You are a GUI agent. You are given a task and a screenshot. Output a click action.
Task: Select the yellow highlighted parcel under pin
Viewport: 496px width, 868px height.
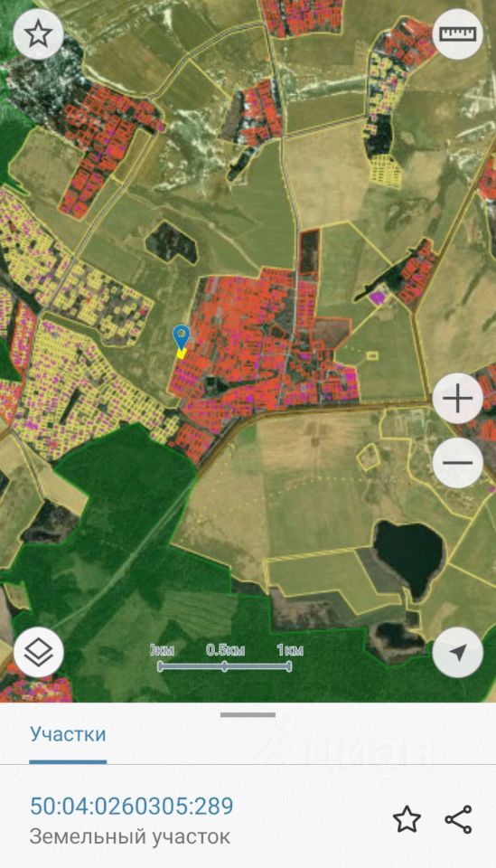coord(181,354)
